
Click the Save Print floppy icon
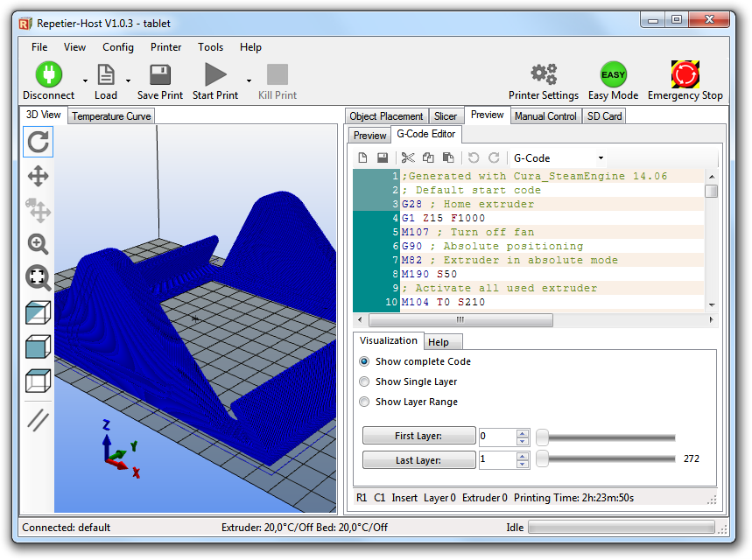tap(159, 74)
